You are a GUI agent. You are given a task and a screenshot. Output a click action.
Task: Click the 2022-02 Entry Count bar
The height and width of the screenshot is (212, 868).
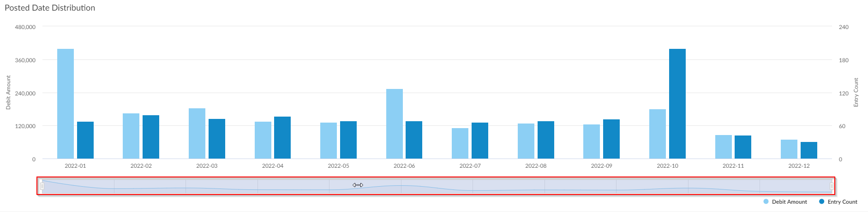click(x=151, y=137)
